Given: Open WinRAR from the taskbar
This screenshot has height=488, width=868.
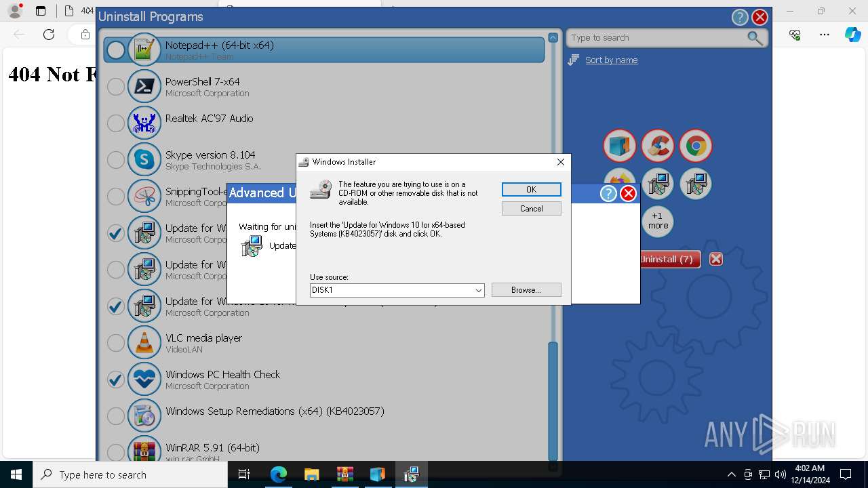Looking at the screenshot, I should [x=344, y=474].
